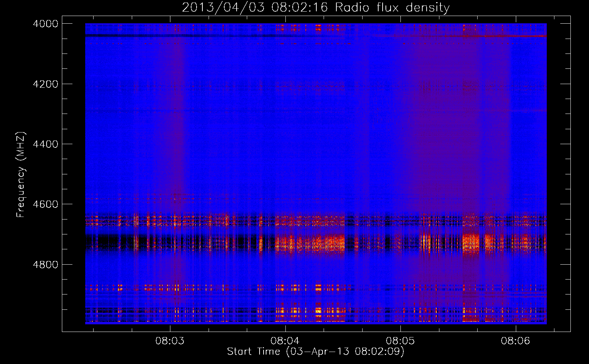Click the '08:04' time axis label
Viewport: 589px width, 364px height.
point(285,341)
